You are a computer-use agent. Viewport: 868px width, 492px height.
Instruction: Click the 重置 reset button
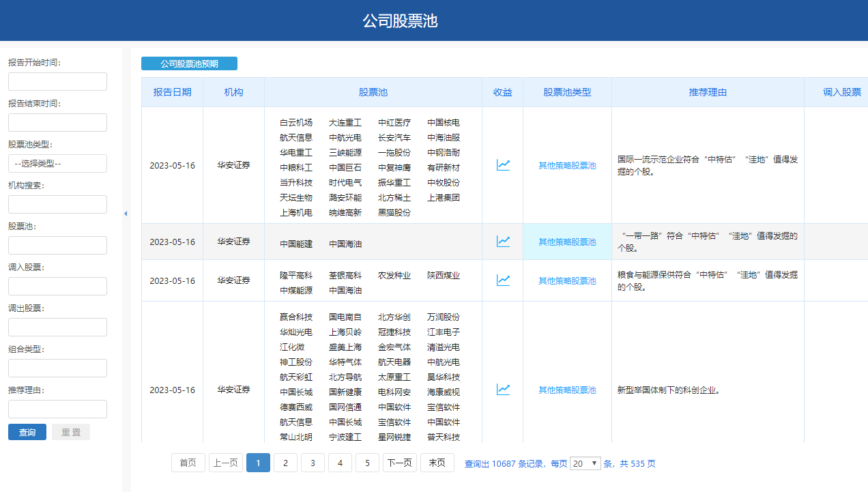(x=71, y=432)
